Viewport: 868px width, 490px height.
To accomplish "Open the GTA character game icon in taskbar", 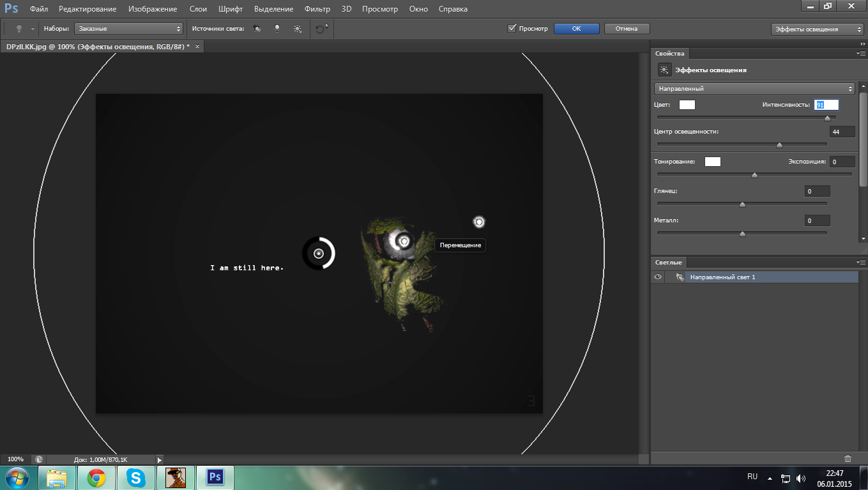I will point(175,477).
